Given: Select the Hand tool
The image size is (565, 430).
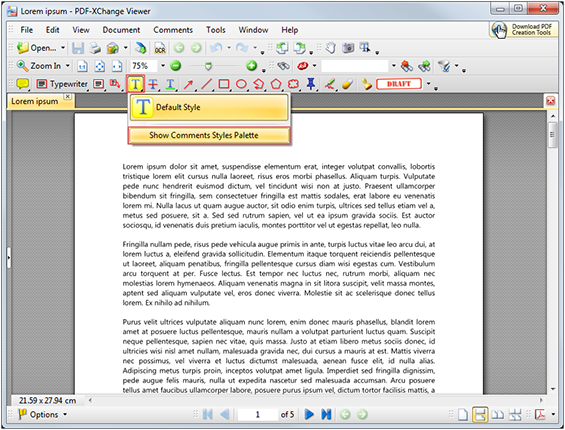Looking at the screenshot, I should coord(330,48).
